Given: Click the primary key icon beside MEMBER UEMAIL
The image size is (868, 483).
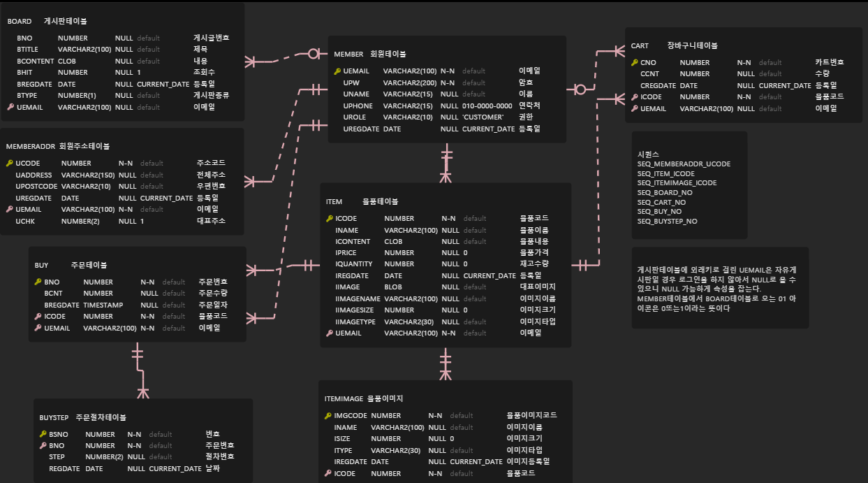Looking at the screenshot, I should pos(337,71).
